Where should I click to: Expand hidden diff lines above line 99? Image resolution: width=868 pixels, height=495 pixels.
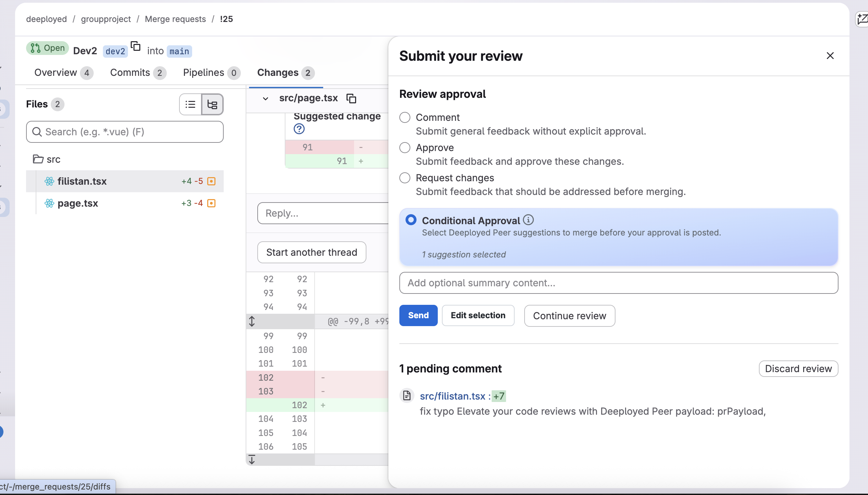pyautogui.click(x=252, y=321)
